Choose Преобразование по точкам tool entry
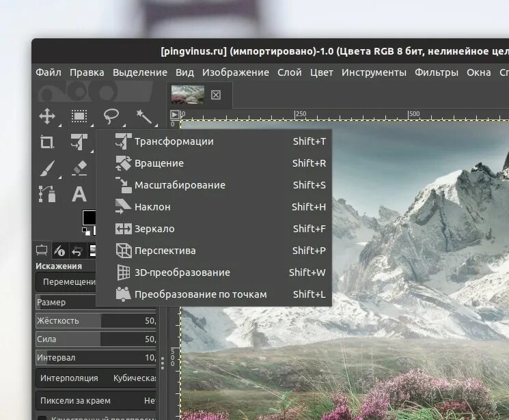 click(214, 294)
